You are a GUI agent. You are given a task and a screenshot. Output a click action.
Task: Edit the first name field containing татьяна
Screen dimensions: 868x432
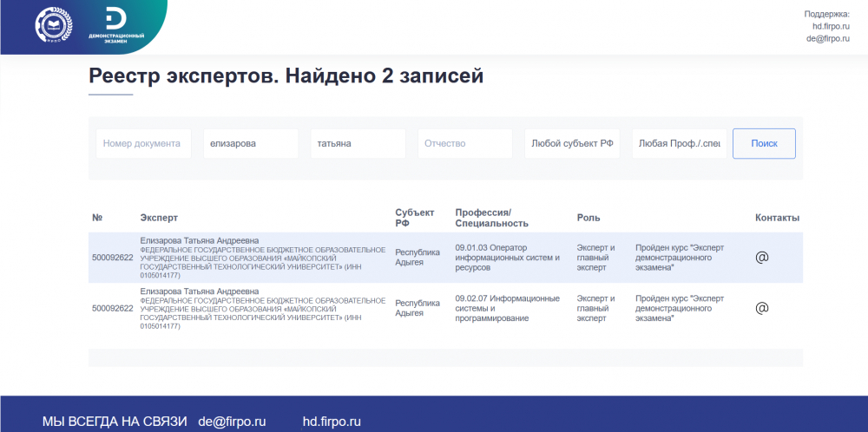[358, 144]
